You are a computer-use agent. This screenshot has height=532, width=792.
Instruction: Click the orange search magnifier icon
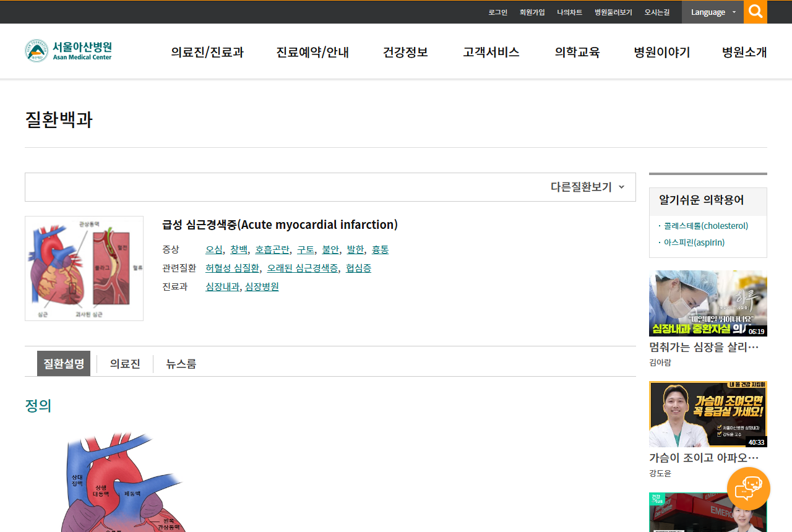(755, 12)
